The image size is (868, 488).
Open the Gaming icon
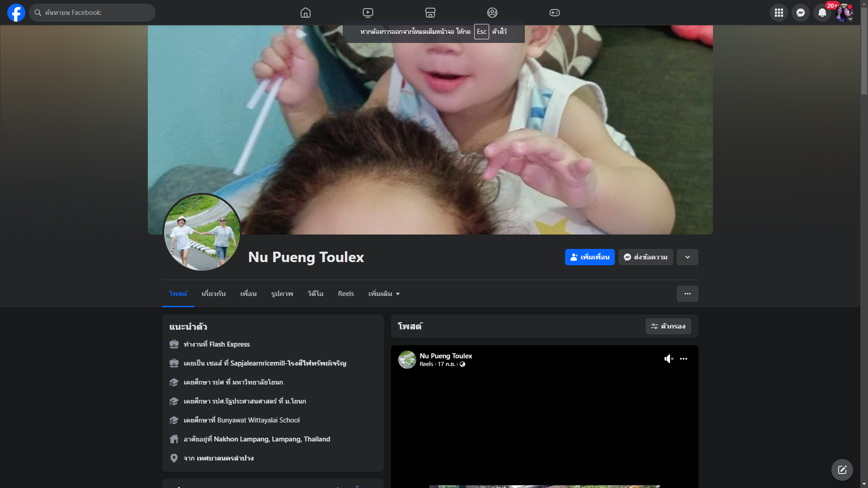tap(555, 13)
